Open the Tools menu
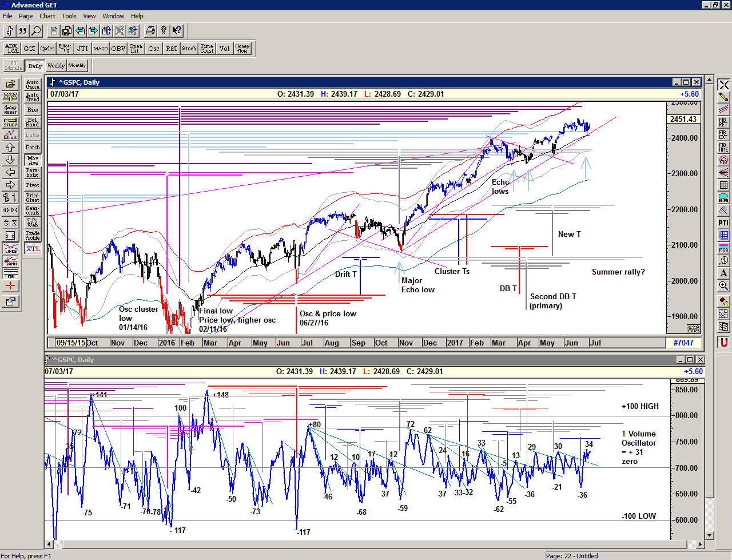The image size is (732, 560). point(69,16)
